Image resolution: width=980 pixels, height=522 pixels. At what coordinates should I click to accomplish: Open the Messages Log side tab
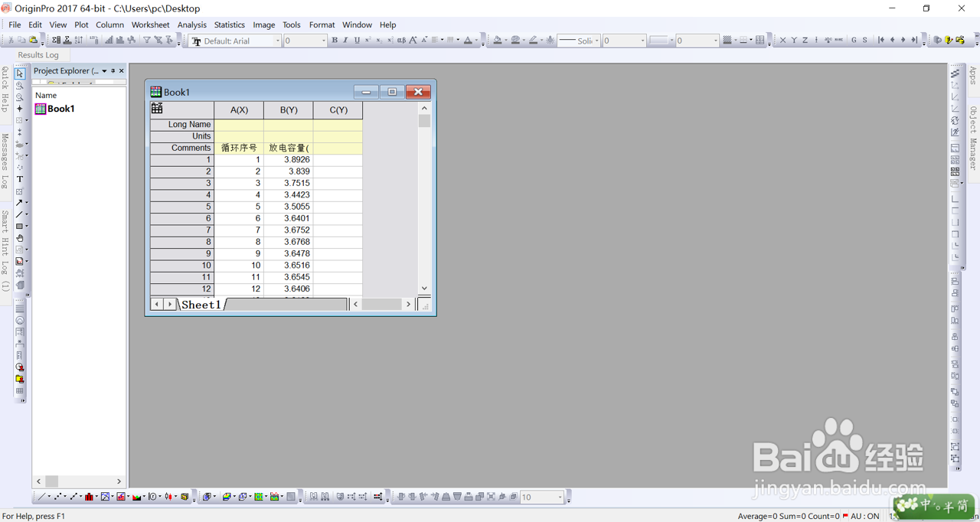[x=5, y=161]
